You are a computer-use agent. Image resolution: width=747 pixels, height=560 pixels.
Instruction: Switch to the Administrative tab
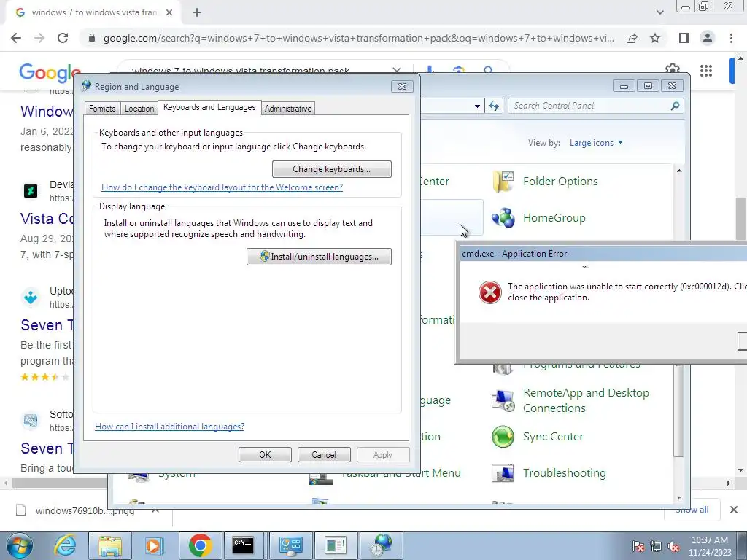click(x=288, y=109)
